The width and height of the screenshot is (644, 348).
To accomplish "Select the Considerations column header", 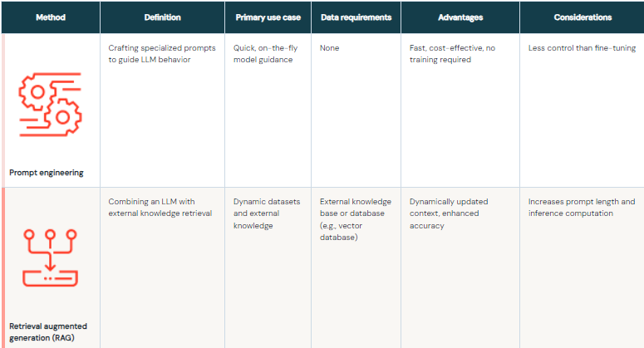I will click(x=582, y=17).
